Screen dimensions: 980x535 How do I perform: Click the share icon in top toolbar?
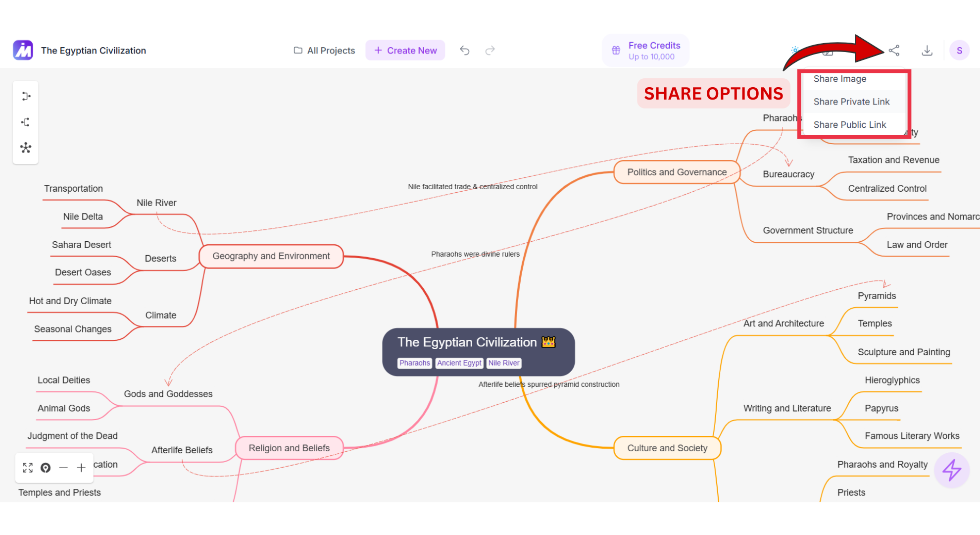pos(894,51)
